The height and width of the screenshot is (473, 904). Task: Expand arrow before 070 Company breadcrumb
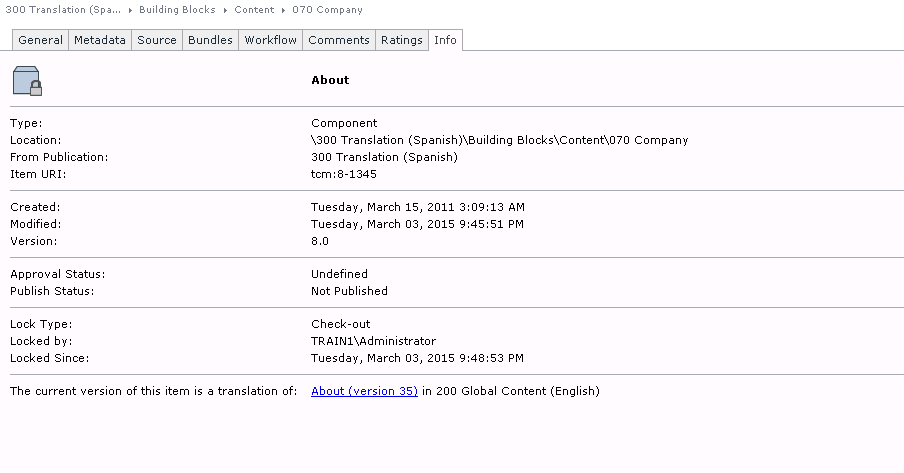284,10
